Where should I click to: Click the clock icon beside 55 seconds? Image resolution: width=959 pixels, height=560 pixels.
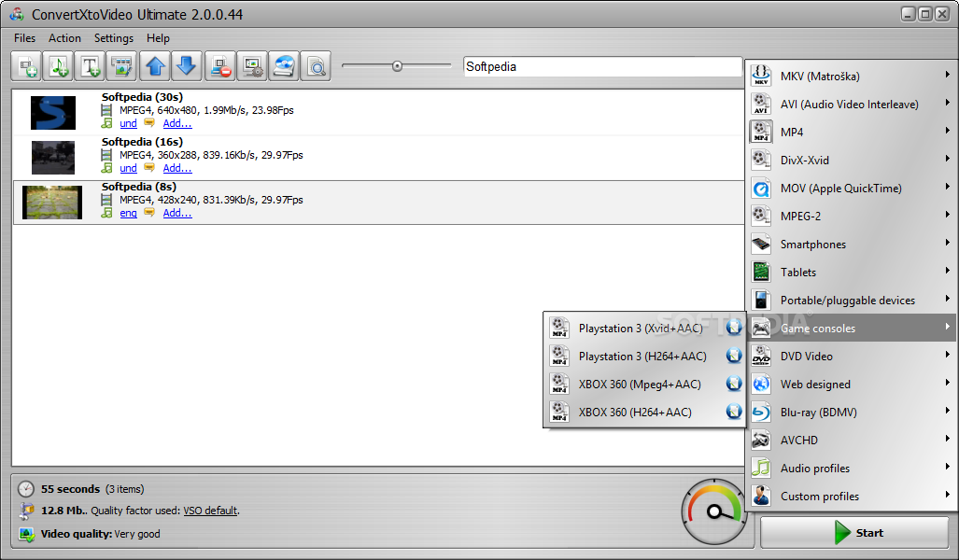tap(26, 489)
